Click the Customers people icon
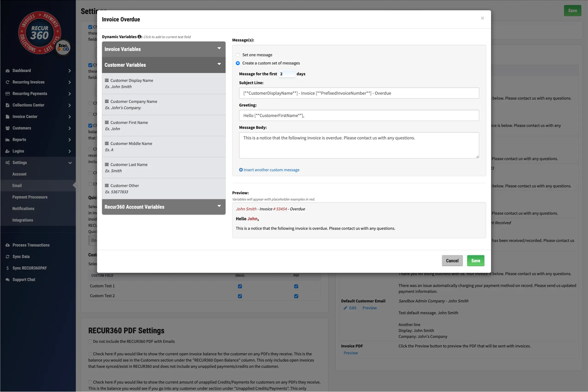 pyautogui.click(x=8, y=128)
